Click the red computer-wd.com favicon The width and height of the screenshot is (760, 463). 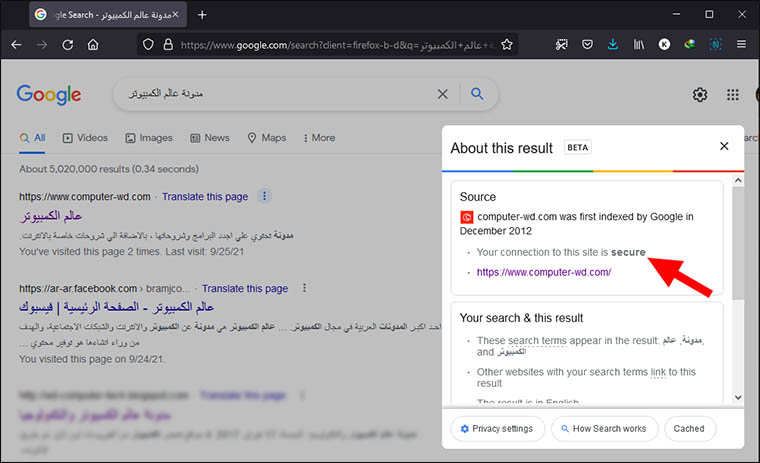(466, 217)
